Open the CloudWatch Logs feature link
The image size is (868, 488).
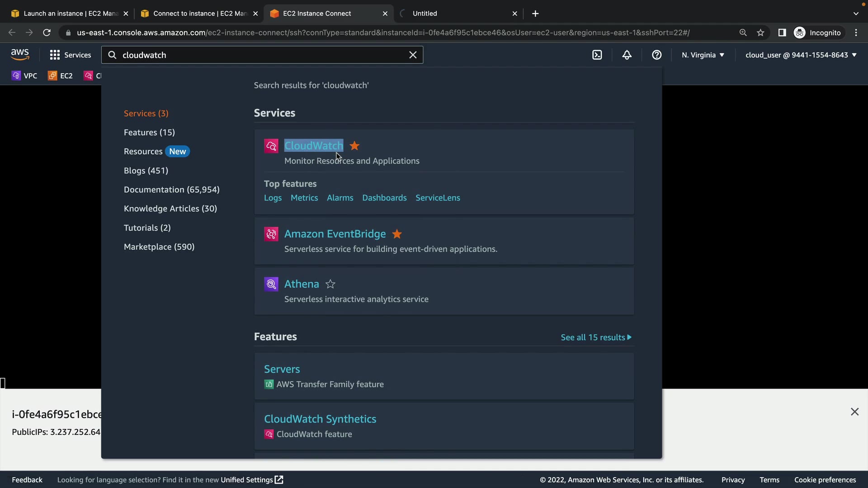coord(273,198)
